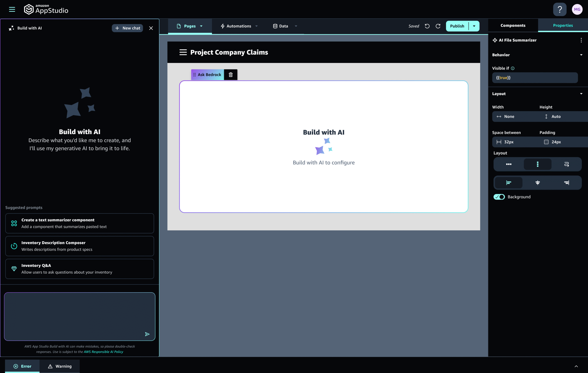Click the Project Company Claims title
This screenshot has height=373, width=588.
229,52
